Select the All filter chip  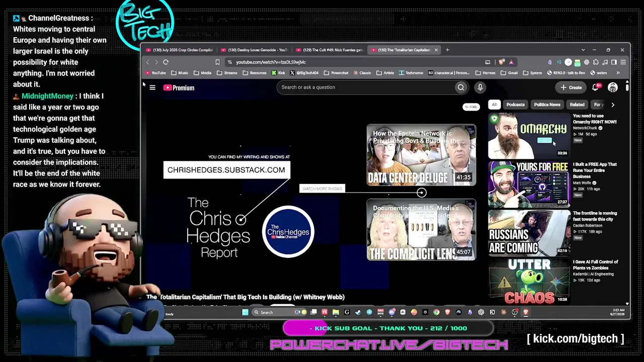pyautogui.click(x=494, y=105)
